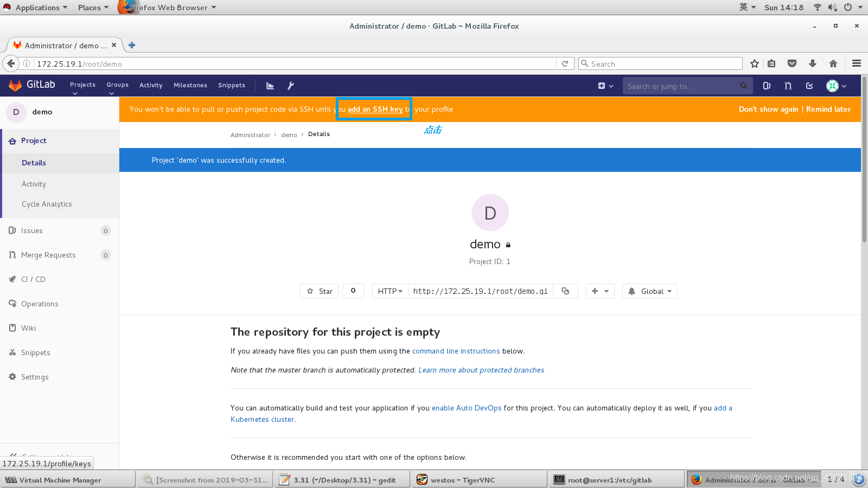Click the Firefox Search box
The width and height of the screenshot is (868, 488).
[x=660, y=63]
